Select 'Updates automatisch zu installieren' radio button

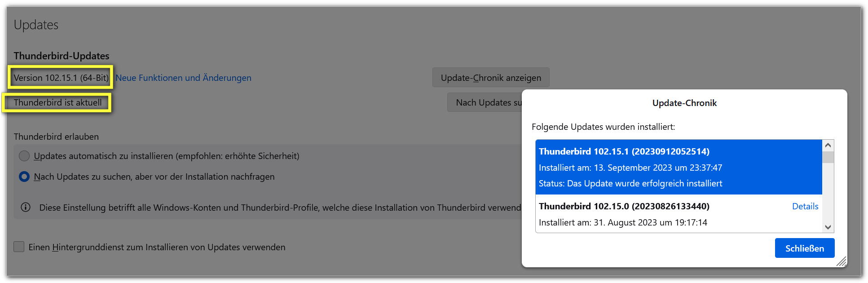24,156
